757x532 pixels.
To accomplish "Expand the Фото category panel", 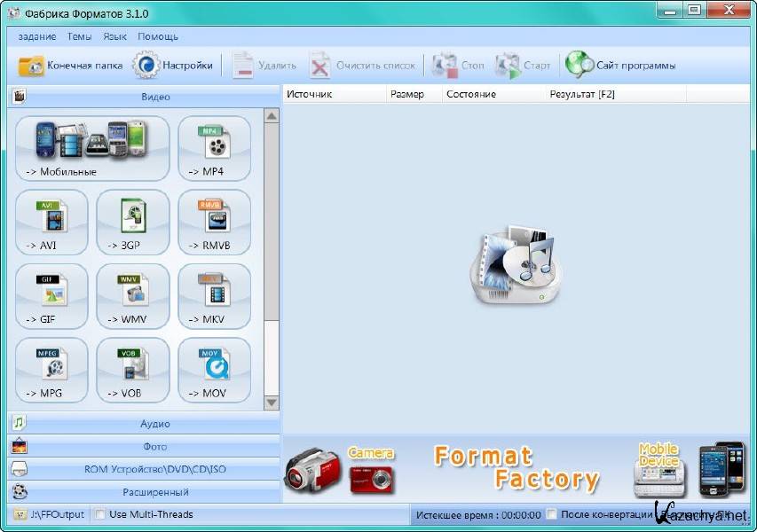I will coord(144,447).
